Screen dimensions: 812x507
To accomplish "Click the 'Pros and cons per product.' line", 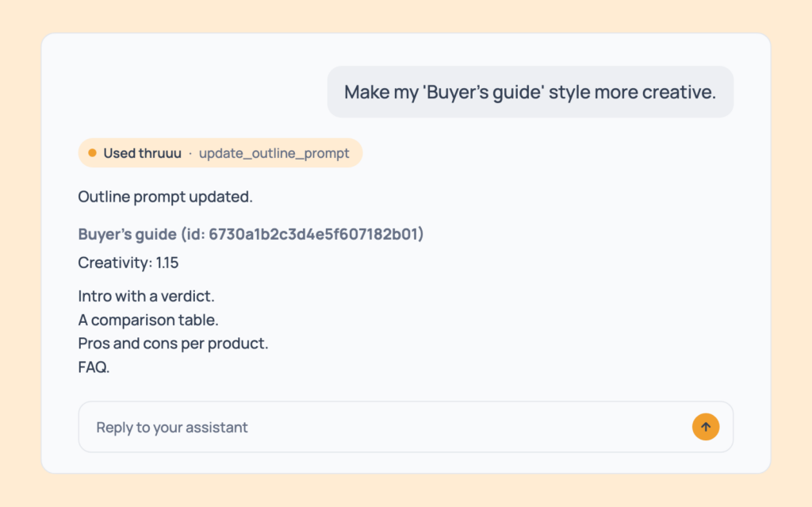I will pos(173,344).
